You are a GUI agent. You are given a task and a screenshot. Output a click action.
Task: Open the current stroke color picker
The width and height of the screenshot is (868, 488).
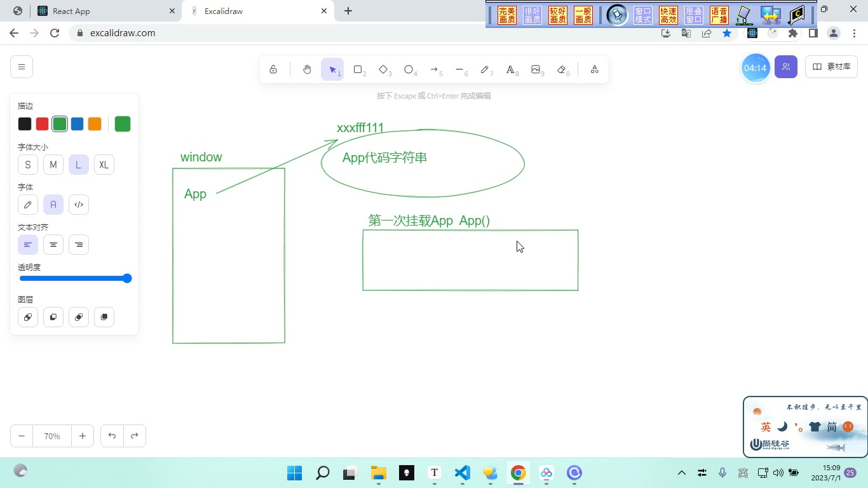pos(123,124)
